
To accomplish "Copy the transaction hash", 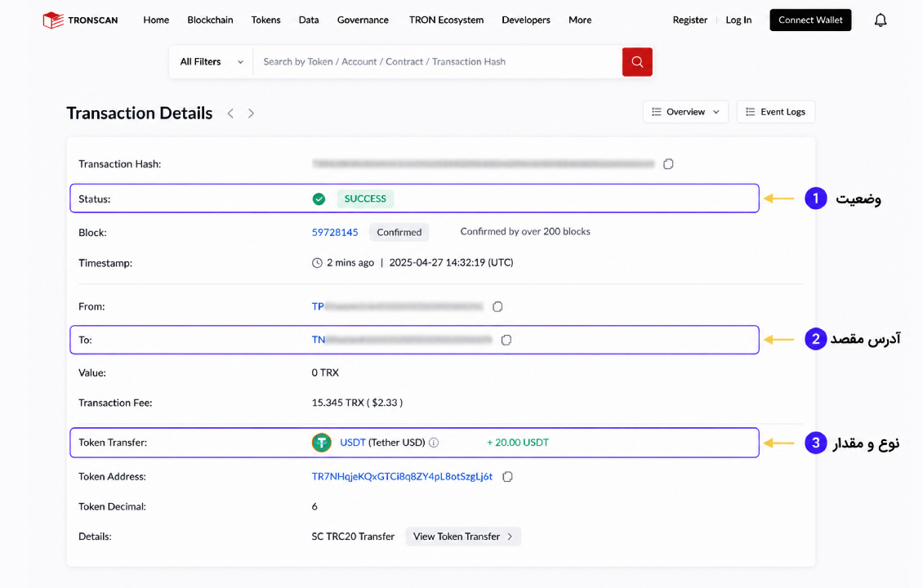I will pos(668,163).
